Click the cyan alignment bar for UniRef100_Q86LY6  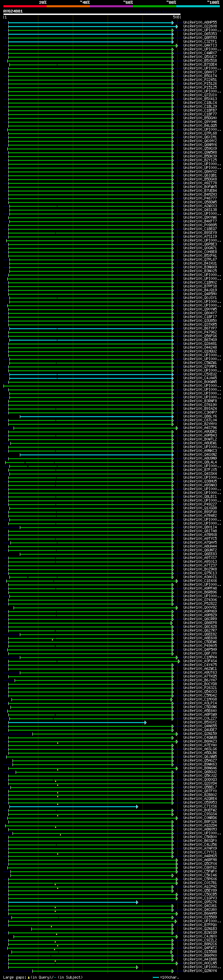[x=96, y=416]
